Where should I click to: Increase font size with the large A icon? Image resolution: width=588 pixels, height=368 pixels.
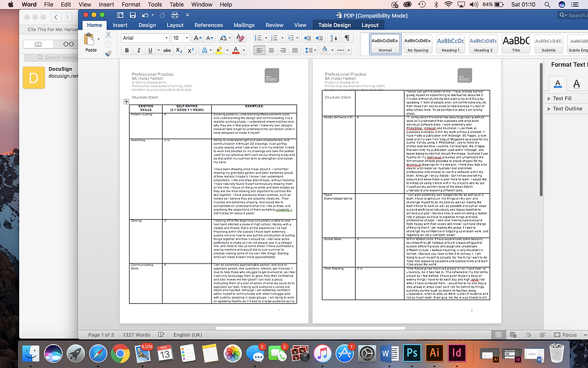click(x=197, y=38)
